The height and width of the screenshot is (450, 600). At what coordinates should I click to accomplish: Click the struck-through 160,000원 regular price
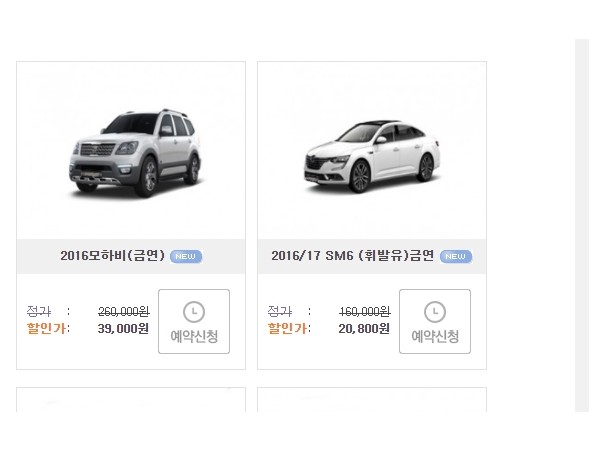pyautogui.click(x=364, y=311)
